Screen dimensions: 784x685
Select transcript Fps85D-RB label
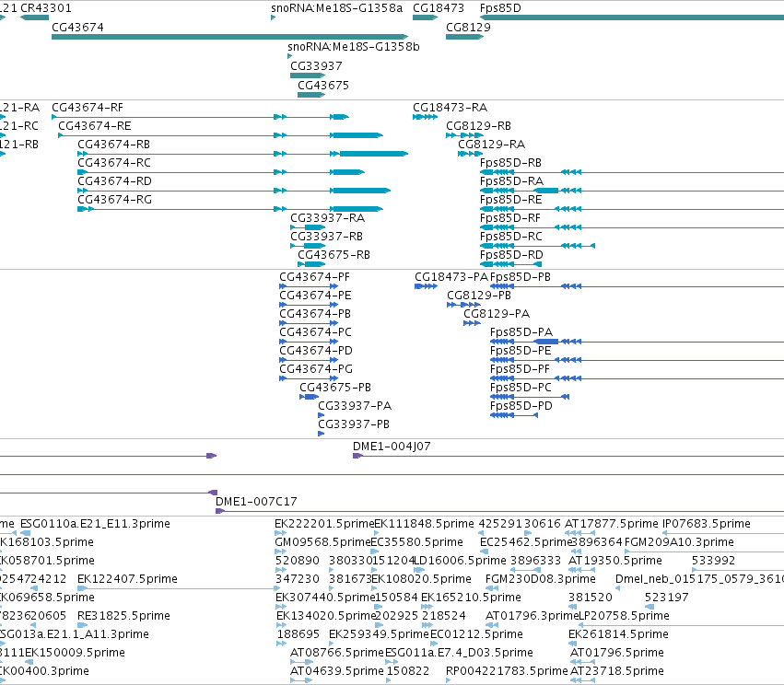point(510,163)
